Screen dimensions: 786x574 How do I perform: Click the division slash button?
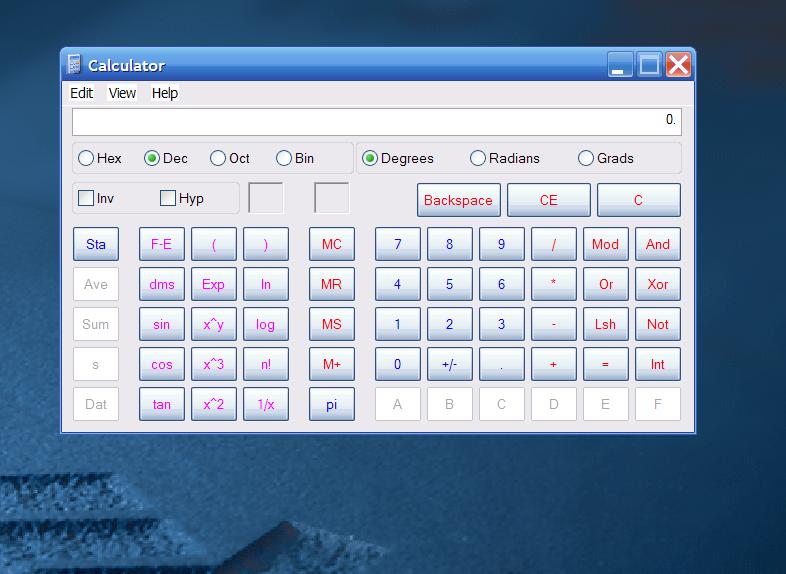554,244
